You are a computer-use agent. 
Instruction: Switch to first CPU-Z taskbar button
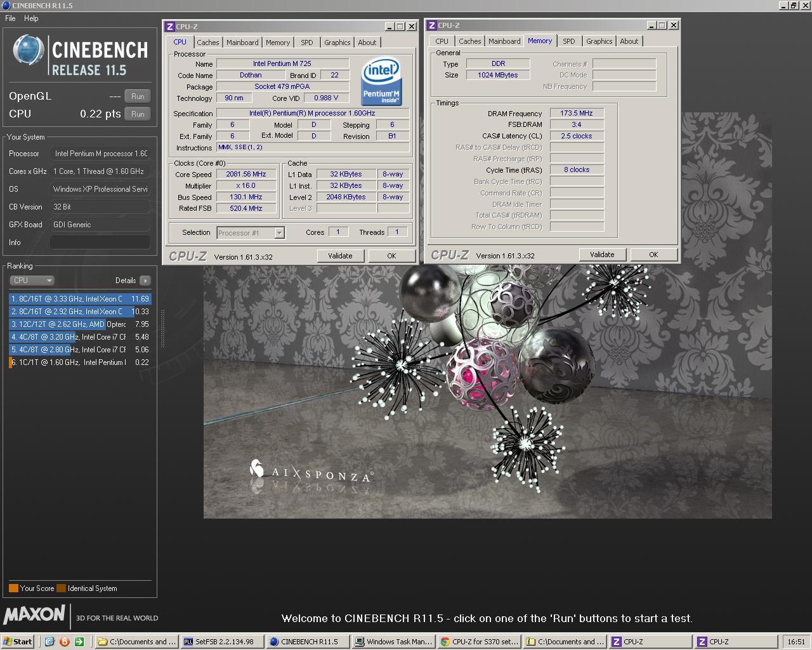pyautogui.click(x=650, y=642)
